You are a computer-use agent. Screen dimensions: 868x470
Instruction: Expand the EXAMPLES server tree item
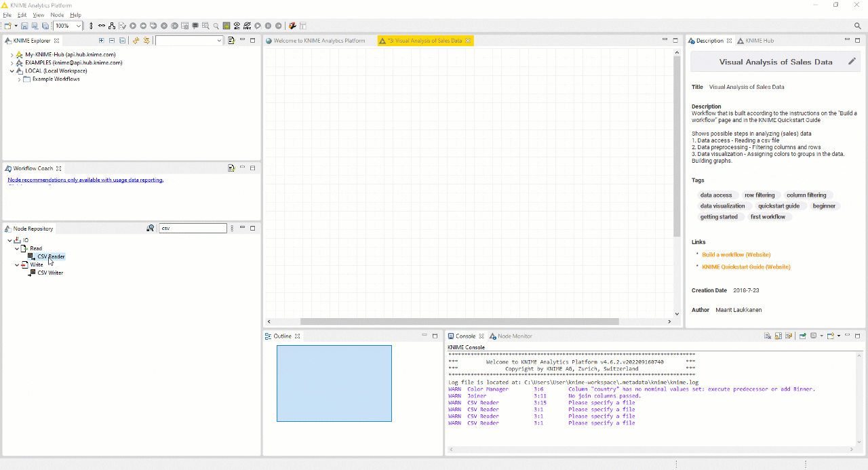(x=14, y=62)
